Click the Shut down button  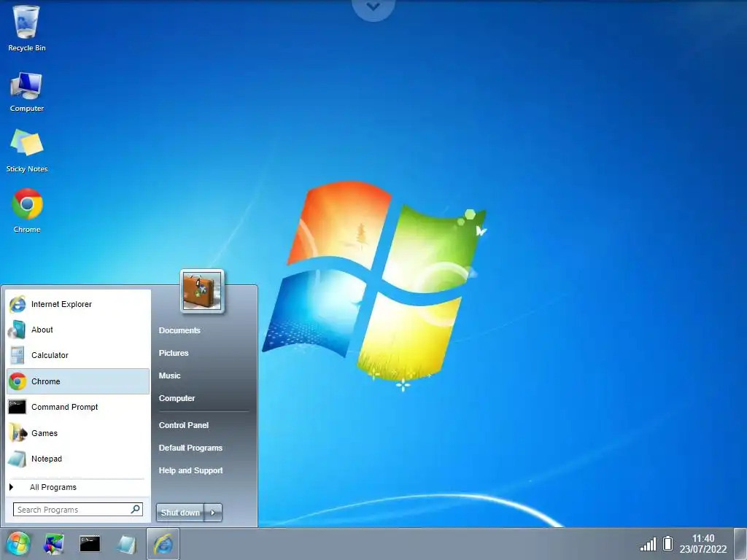(180, 513)
